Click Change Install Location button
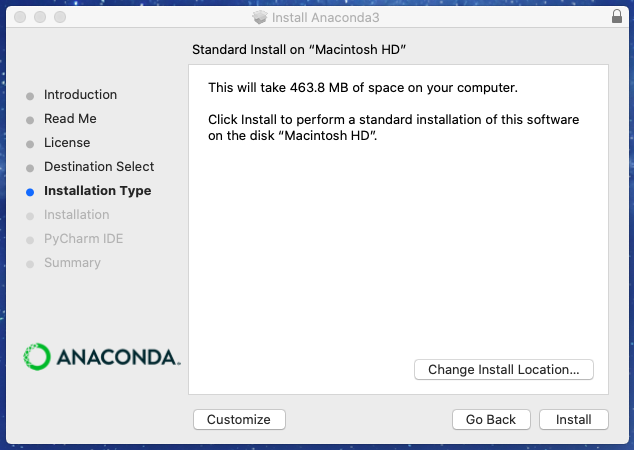This screenshot has width=634, height=450. (503, 370)
